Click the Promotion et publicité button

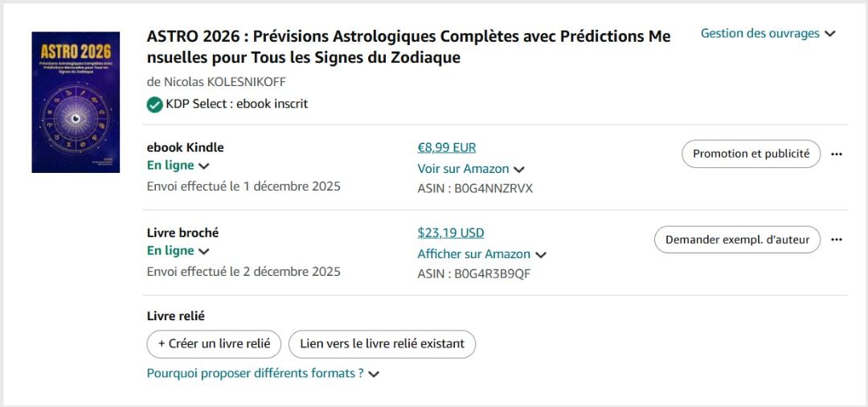751,154
